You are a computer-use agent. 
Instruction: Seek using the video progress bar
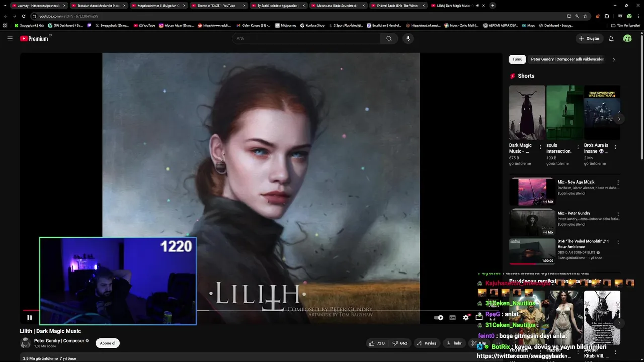click(261, 310)
